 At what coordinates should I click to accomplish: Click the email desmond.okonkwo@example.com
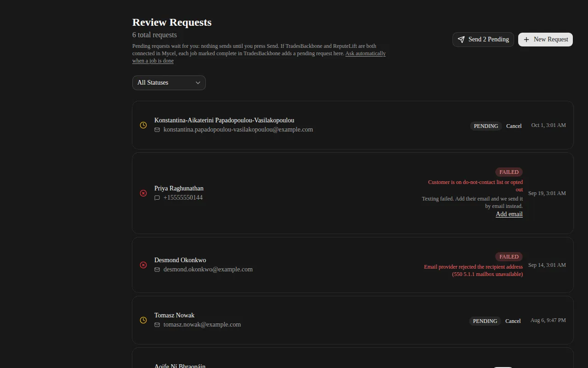click(x=208, y=270)
